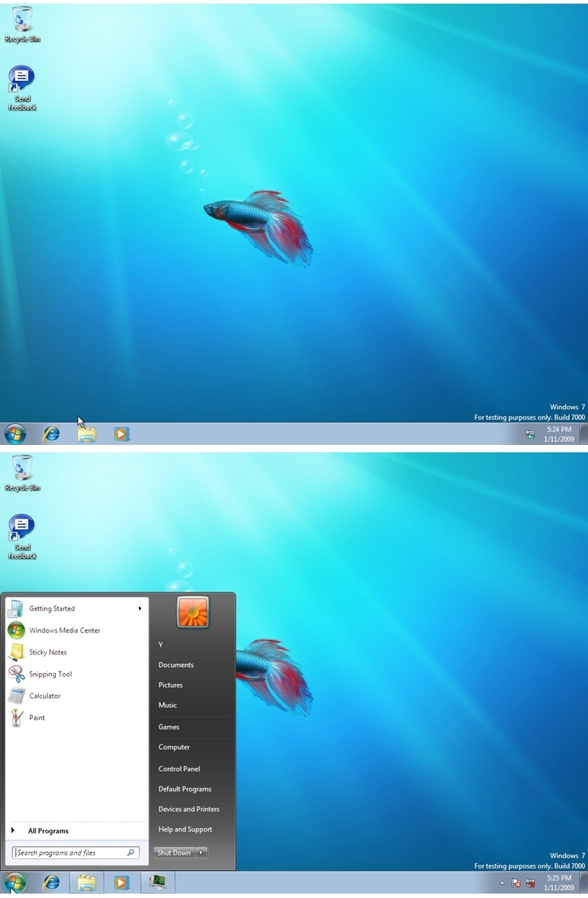Select Send feedback shortcut above the open Start menu
This screenshot has height=898, width=588.
point(22,537)
